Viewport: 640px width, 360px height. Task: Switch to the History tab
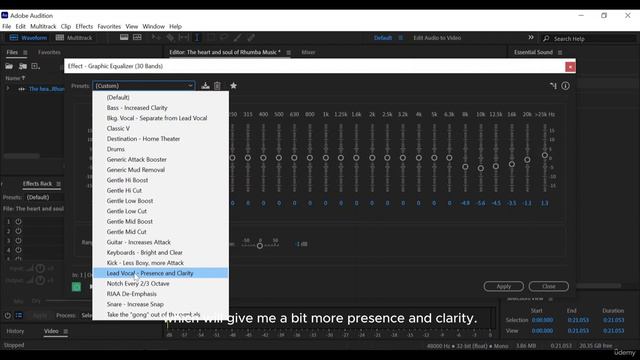coord(15,331)
